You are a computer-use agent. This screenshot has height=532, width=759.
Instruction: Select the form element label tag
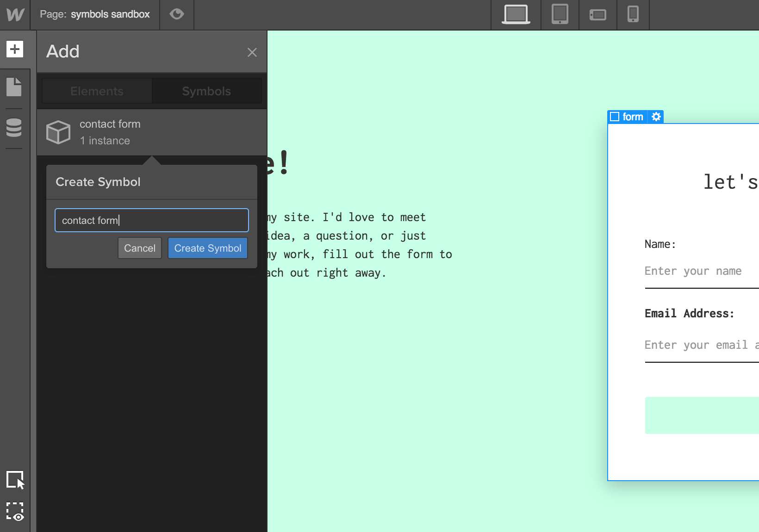[x=633, y=117]
